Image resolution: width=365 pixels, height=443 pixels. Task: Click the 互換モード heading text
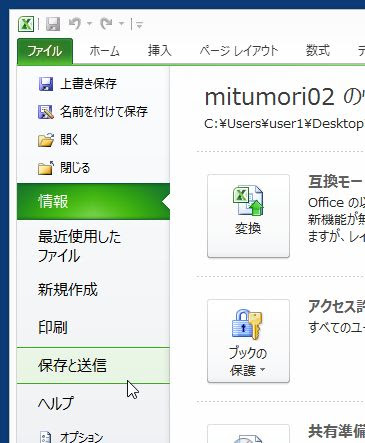tap(336, 182)
